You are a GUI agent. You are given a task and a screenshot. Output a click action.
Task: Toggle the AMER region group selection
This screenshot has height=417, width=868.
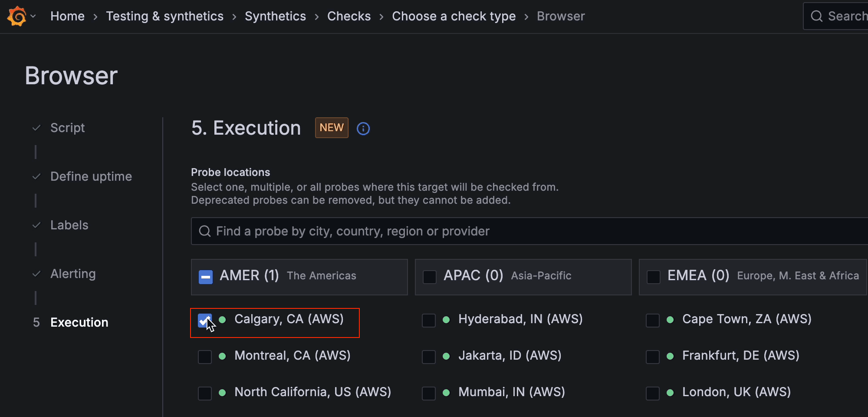point(205,277)
